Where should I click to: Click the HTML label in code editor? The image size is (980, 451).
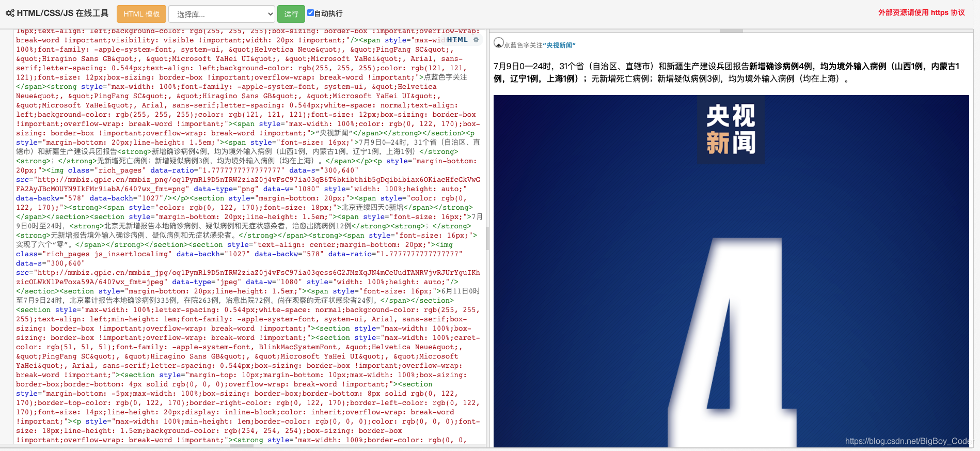pos(457,40)
